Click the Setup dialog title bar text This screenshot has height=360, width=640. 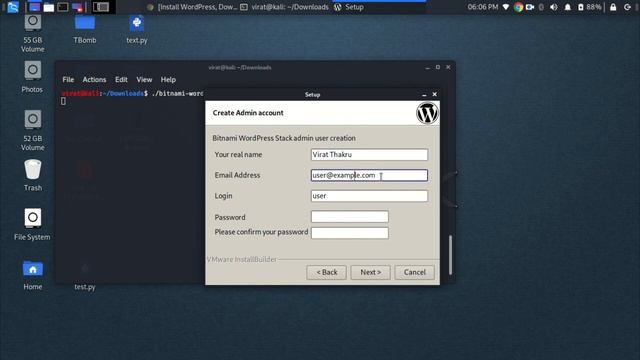[313, 95]
